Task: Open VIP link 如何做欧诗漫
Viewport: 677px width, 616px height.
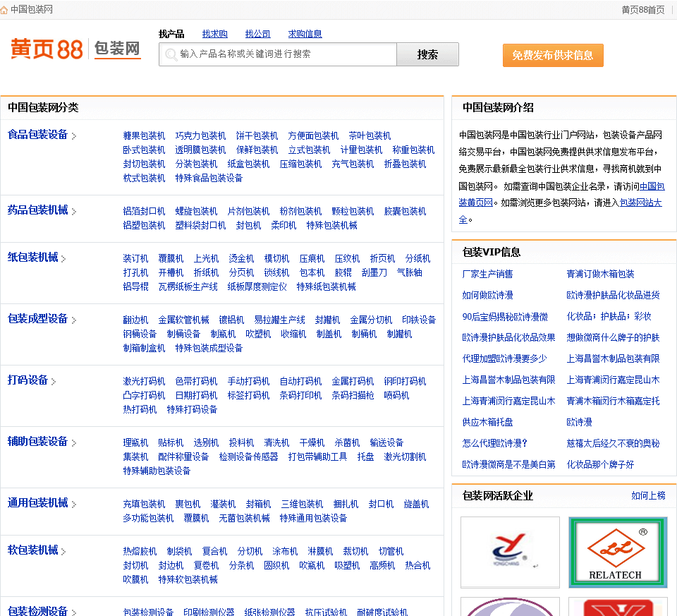Action: pos(487,295)
